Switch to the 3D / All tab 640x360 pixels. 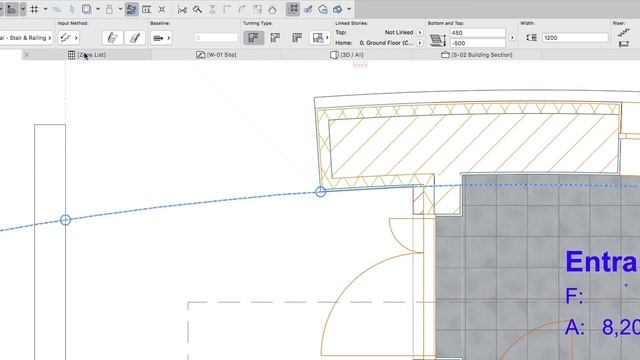click(346, 55)
